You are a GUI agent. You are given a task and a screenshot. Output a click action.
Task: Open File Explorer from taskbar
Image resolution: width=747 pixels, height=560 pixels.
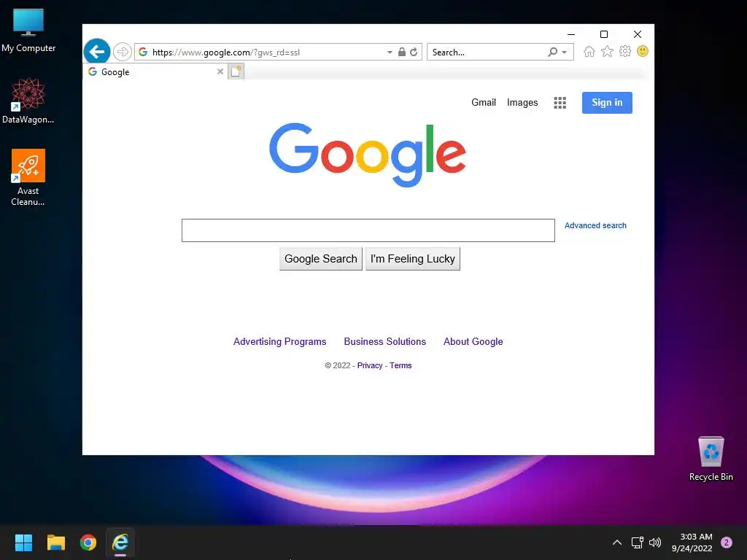[55, 542]
